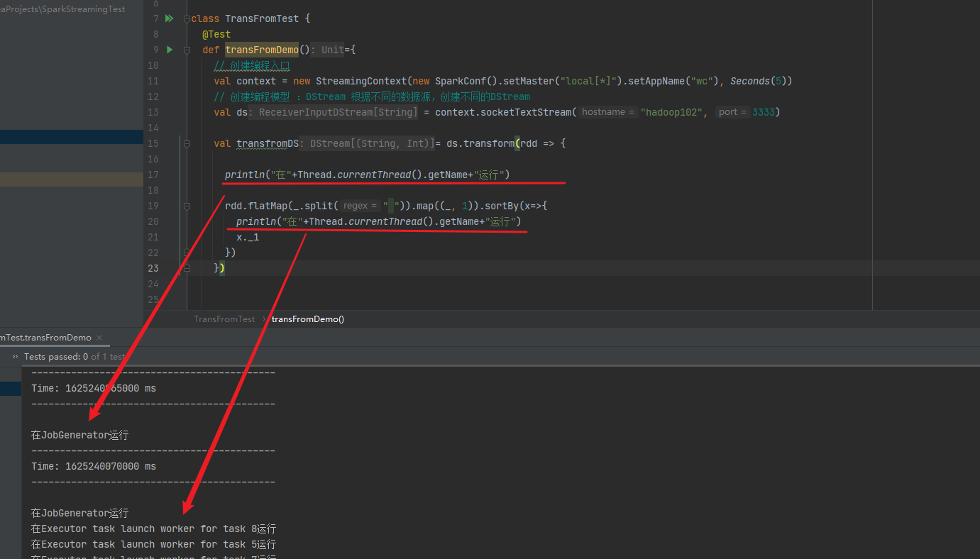The height and width of the screenshot is (559, 980).
Task: Click the fold end marker on line 23
Action: (187, 268)
